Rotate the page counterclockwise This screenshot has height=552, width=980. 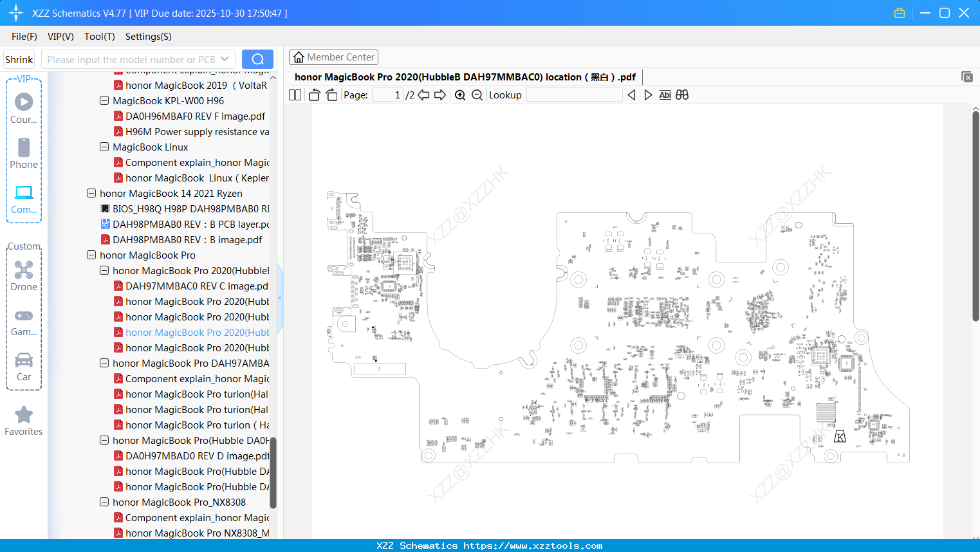pyautogui.click(x=314, y=95)
